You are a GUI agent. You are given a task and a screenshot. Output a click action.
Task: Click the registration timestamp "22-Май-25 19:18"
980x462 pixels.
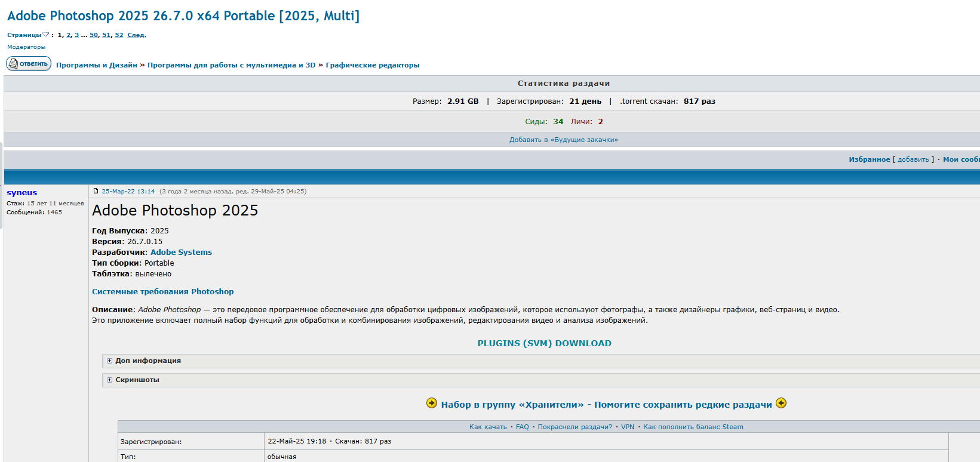point(297,441)
